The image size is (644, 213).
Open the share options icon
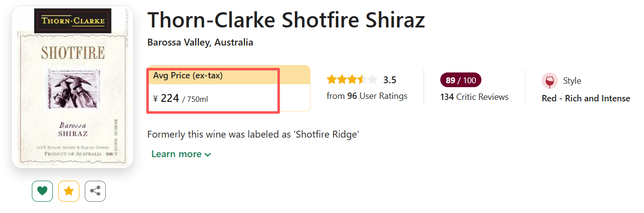pyautogui.click(x=95, y=191)
